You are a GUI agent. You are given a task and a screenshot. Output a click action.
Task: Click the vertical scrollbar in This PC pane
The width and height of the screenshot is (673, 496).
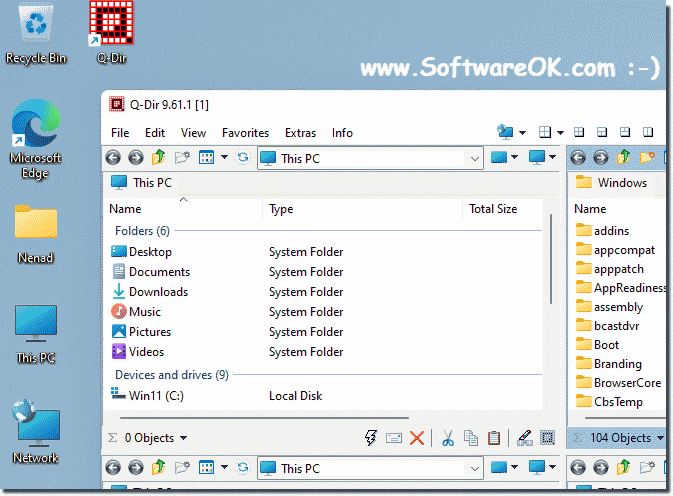[x=551, y=260]
